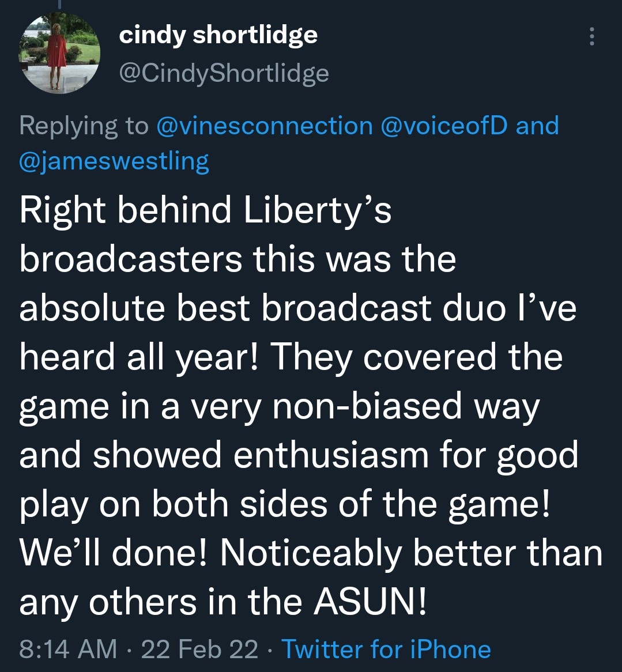Go to the @jameswestling profile link
The image size is (622, 672).
click(114, 161)
